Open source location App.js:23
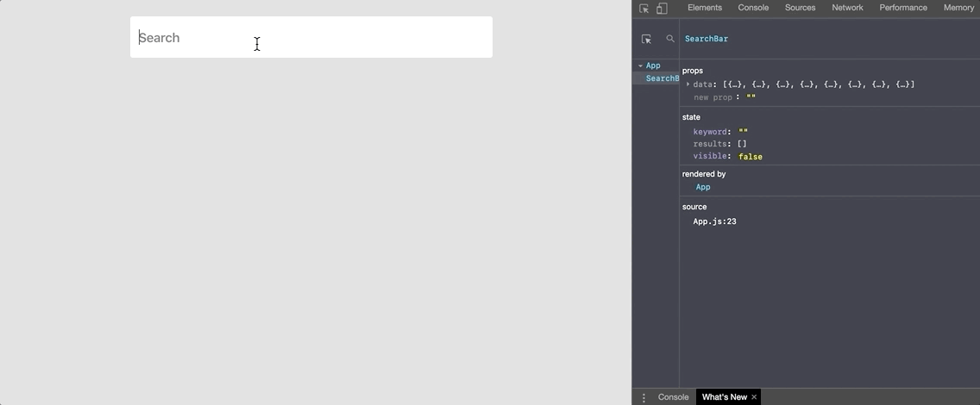 click(714, 221)
